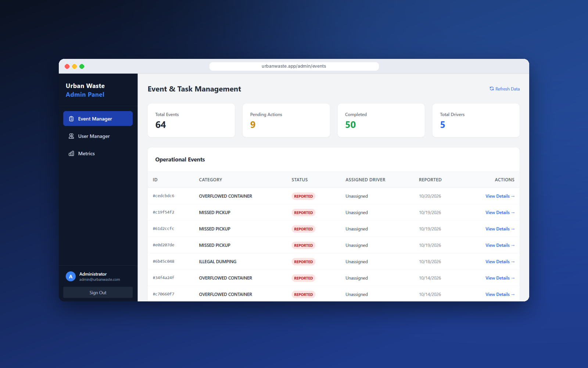The width and height of the screenshot is (588, 368).
Task: Click the ID column header
Action: (x=155, y=180)
